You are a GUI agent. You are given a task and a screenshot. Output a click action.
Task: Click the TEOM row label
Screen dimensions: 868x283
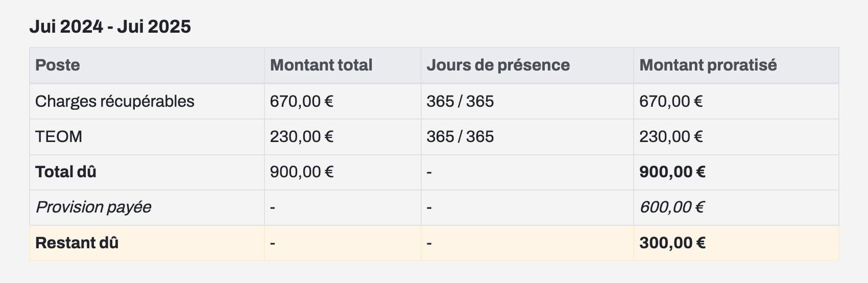pos(59,136)
